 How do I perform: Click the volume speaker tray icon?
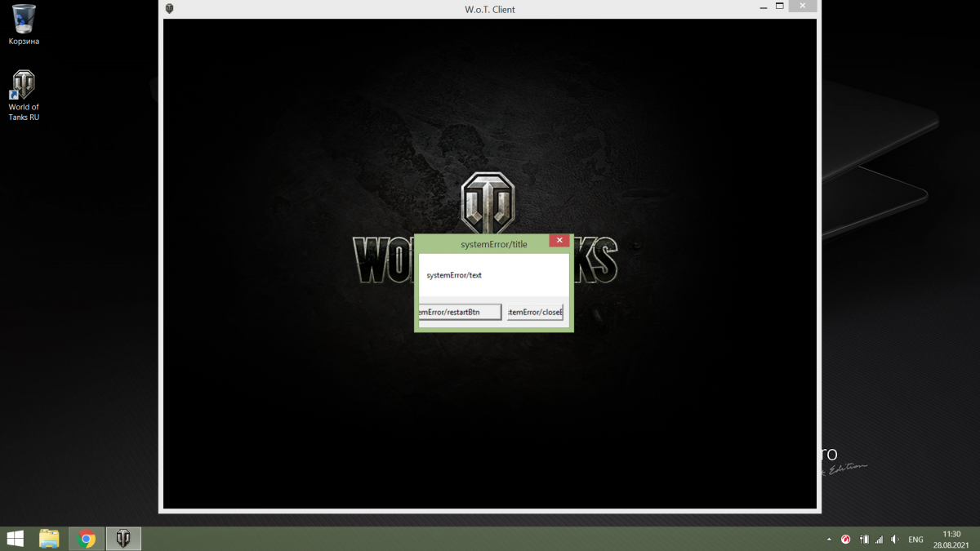[895, 540]
